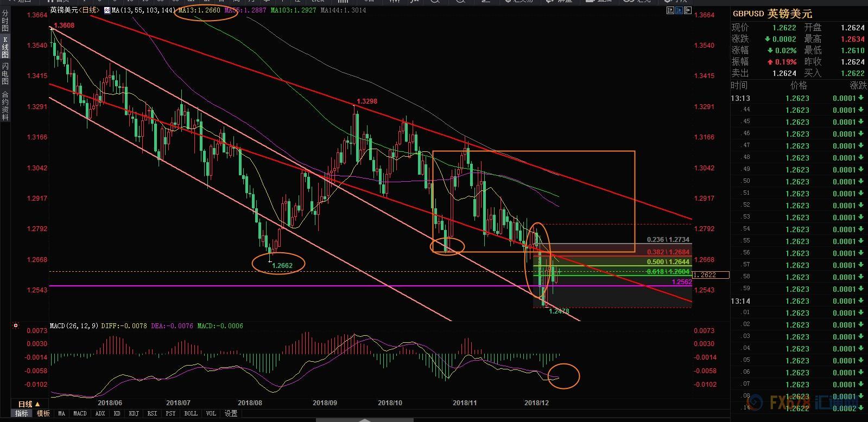Click the 涨跌 value 0.0002

point(784,39)
